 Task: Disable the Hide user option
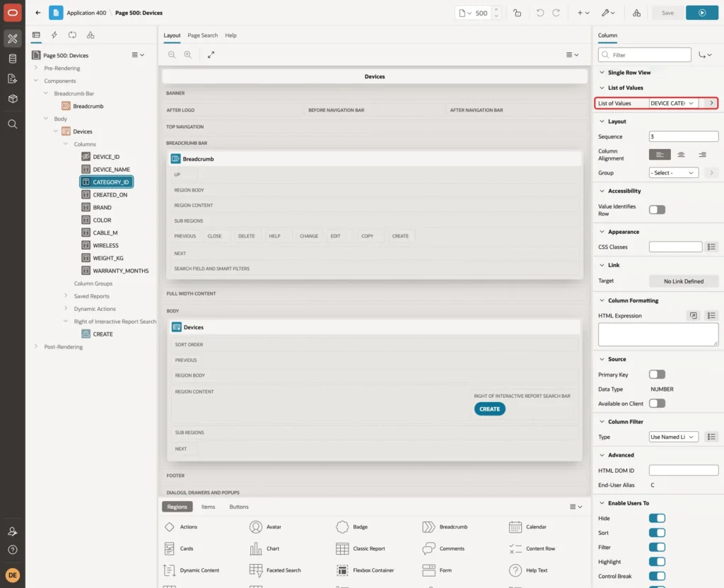[657, 518]
